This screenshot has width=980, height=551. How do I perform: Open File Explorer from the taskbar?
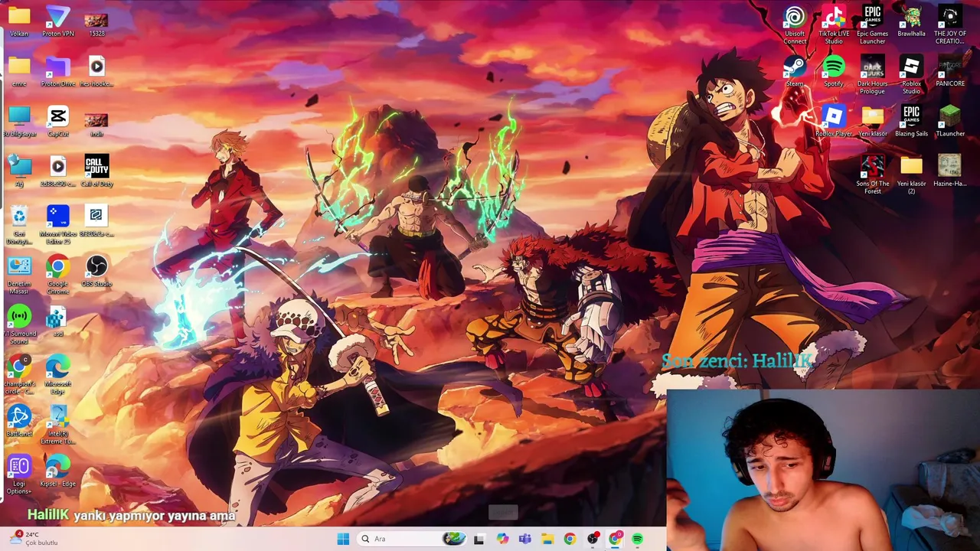coord(547,539)
